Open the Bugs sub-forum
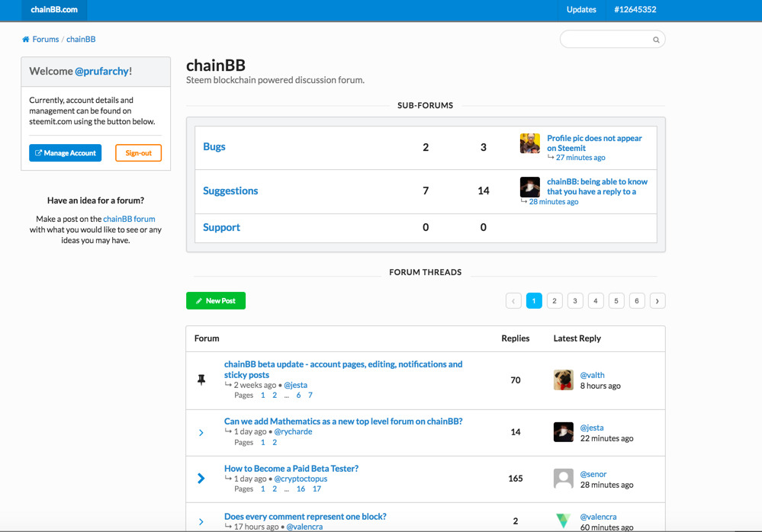The width and height of the screenshot is (762, 532). pyautogui.click(x=214, y=146)
